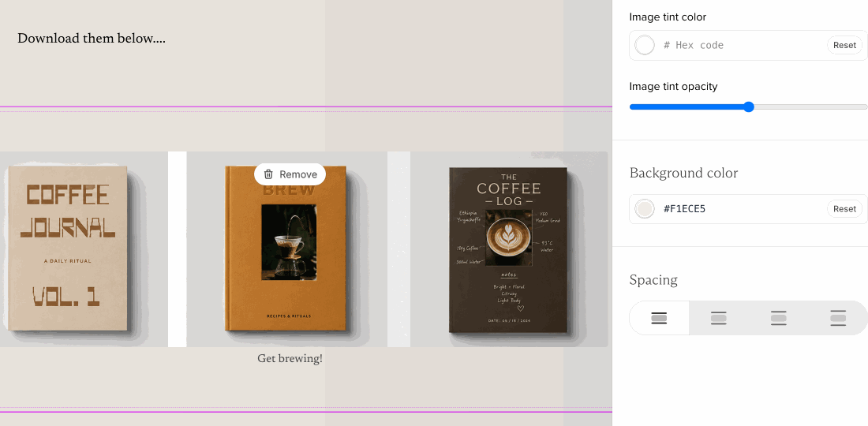Viewport: 868px width, 426px height.
Task: Select the second spacing option
Action: coord(719,318)
